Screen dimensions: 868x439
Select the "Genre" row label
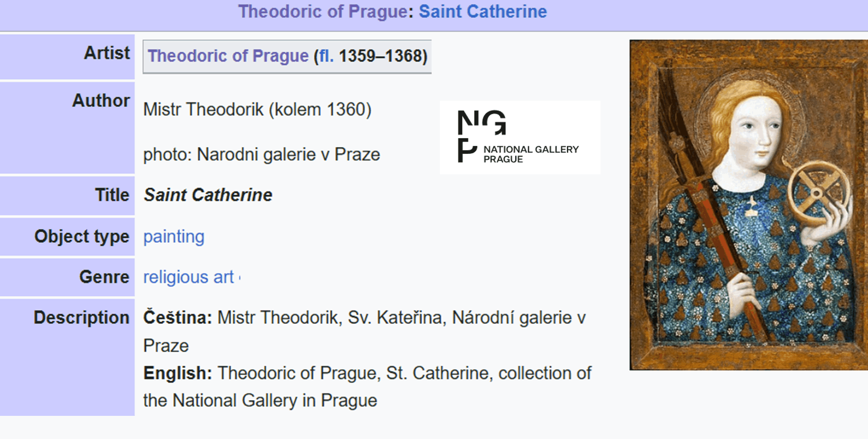tap(104, 277)
